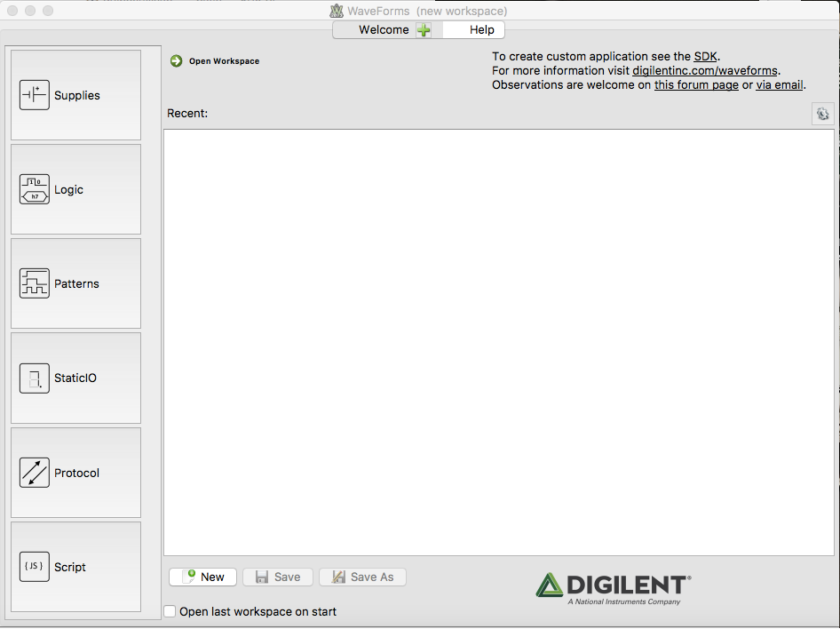Close the WaveForms window
Viewport: 840px width, 629px height.
point(12,11)
